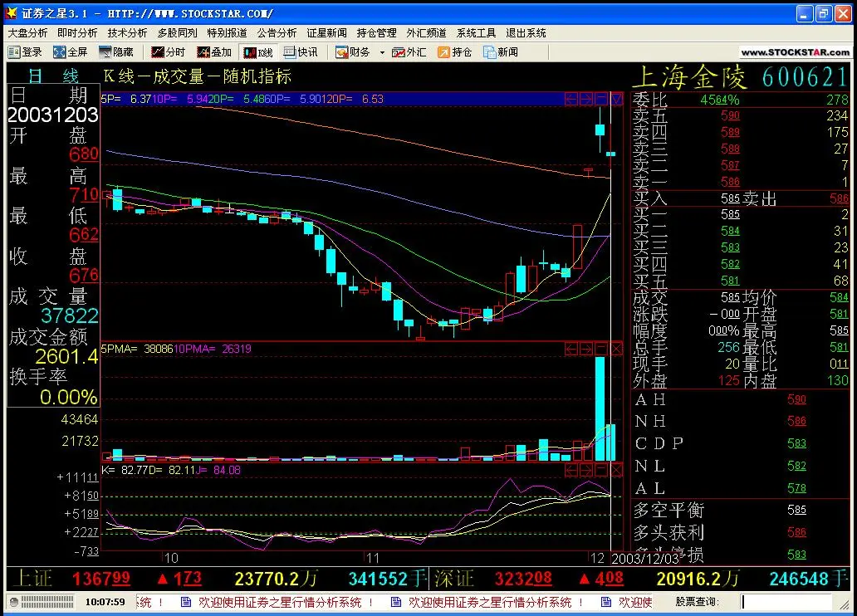
Task: Open the 退出系统 menu
Action: click(526, 33)
